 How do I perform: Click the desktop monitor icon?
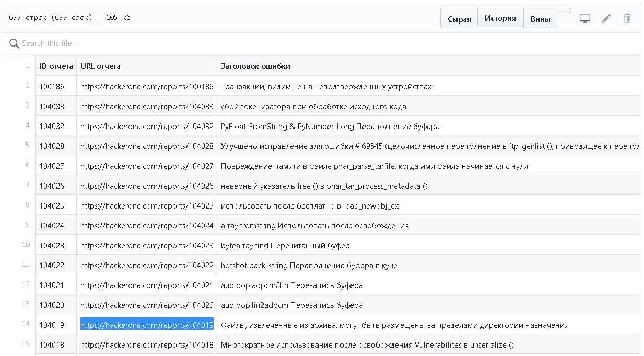coord(585,19)
